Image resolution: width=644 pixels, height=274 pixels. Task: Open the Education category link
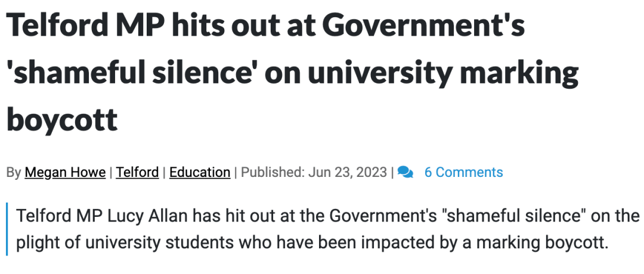click(200, 172)
